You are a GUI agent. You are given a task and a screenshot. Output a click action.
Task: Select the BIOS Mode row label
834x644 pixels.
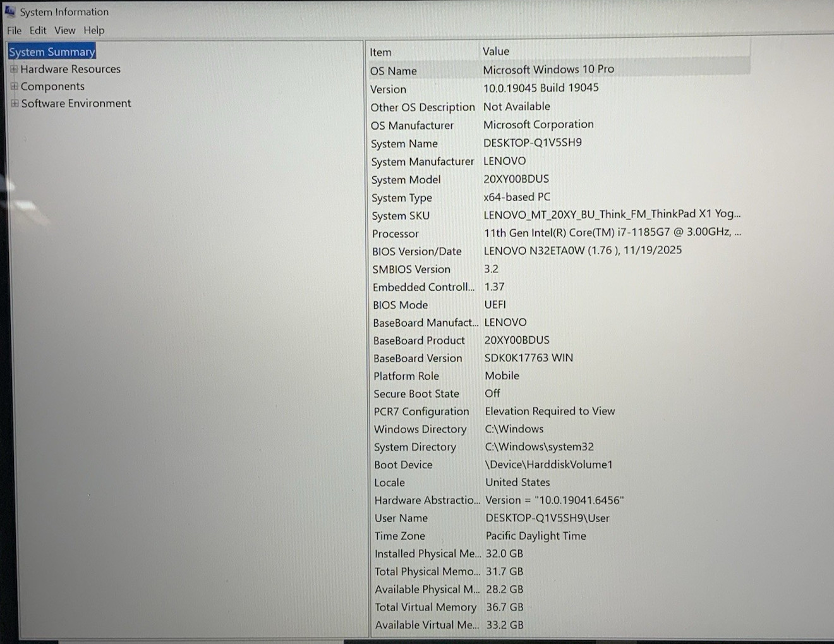(x=400, y=305)
